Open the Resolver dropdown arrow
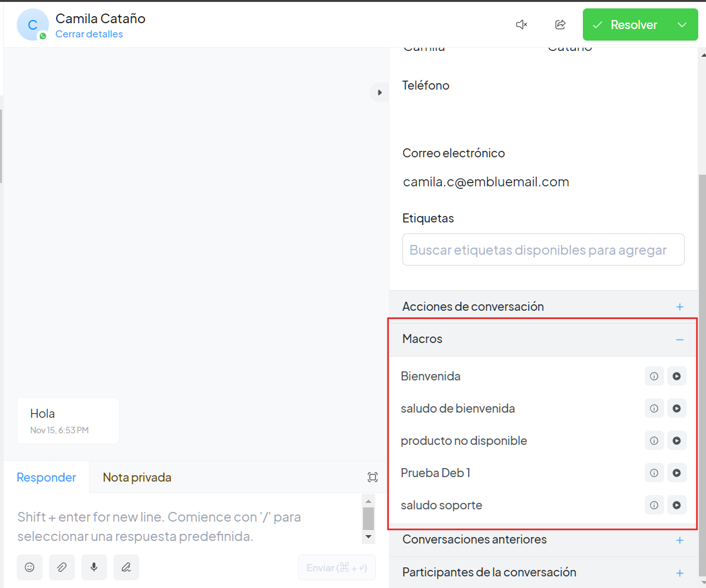 coord(682,24)
